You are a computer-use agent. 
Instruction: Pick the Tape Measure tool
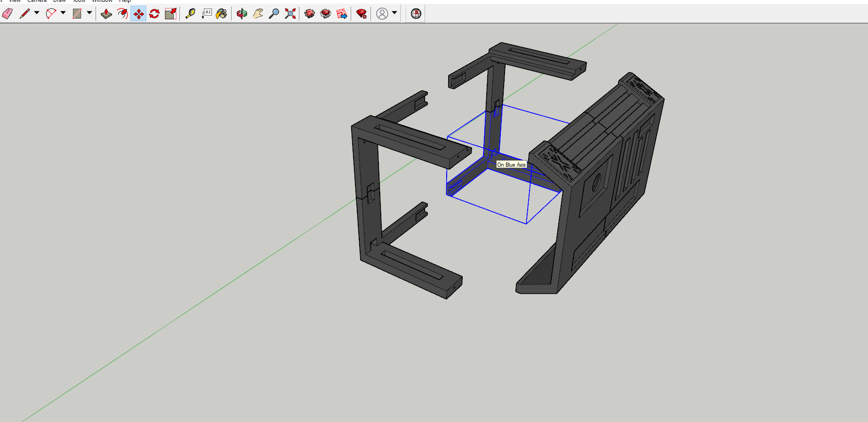[190, 14]
